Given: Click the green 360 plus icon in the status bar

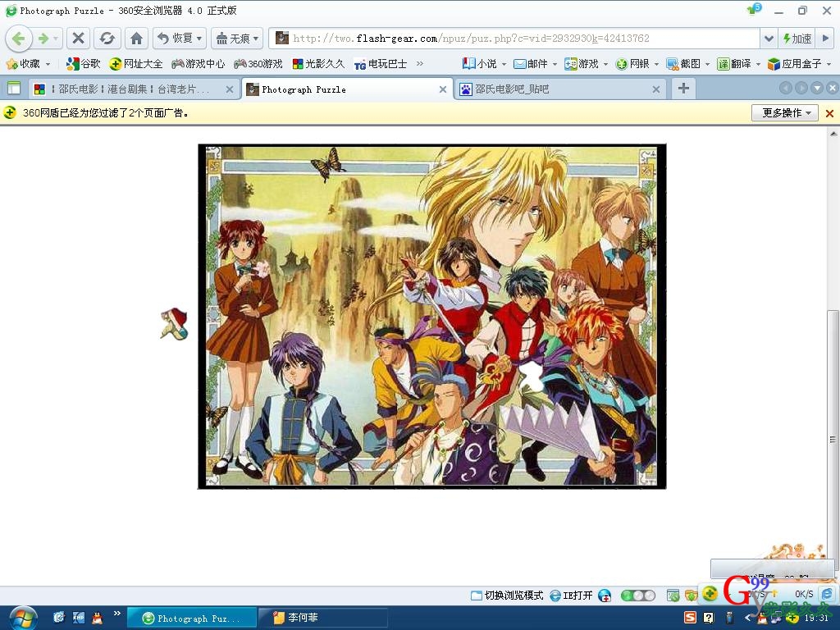Looking at the screenshot, I should (x=710, y=594).
